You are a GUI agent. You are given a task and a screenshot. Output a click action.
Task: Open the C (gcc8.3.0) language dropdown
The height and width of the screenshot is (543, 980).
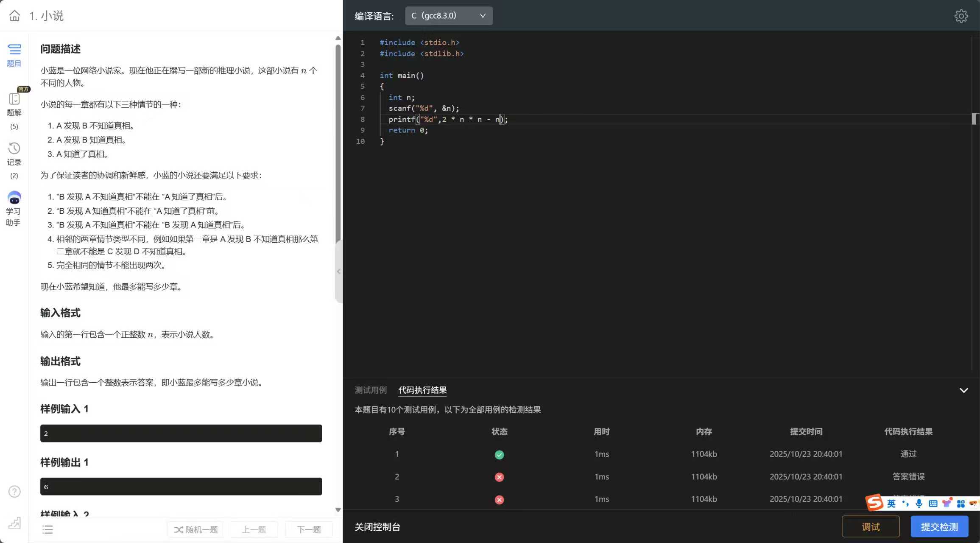pyautogui.click(x=449, y=16)
